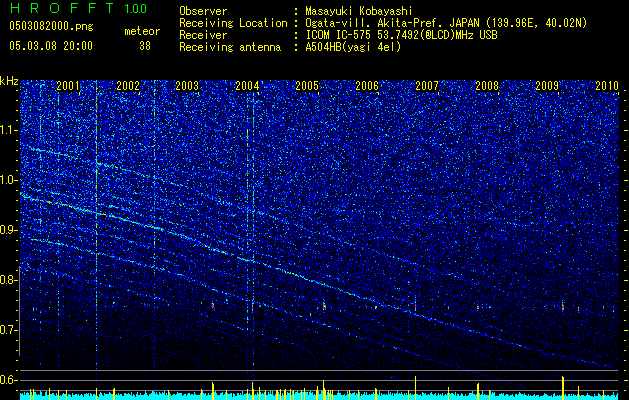This screenshot has height=400, width=629.
Task: Click the Receiver field label
Action: 203,35
